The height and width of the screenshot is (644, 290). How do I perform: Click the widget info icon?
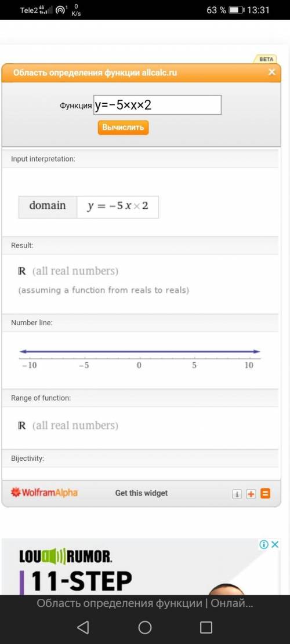(237, 494)
